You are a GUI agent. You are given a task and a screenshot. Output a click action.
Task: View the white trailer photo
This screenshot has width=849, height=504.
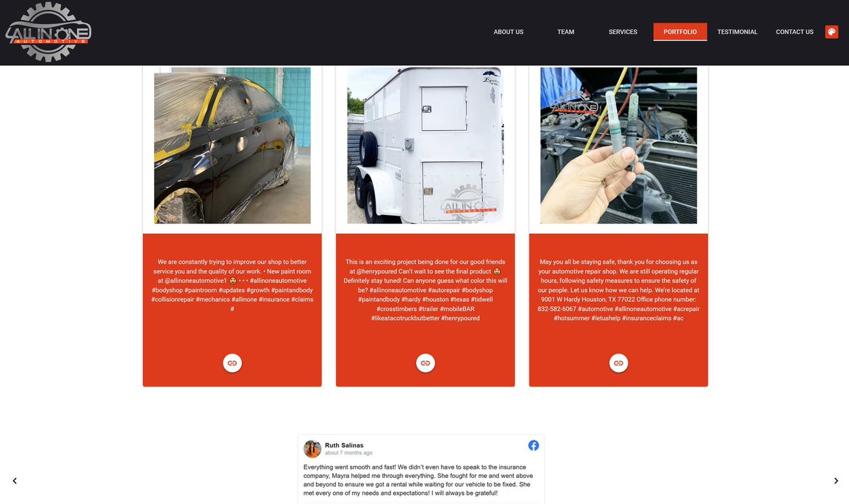(x=425, y=146)
